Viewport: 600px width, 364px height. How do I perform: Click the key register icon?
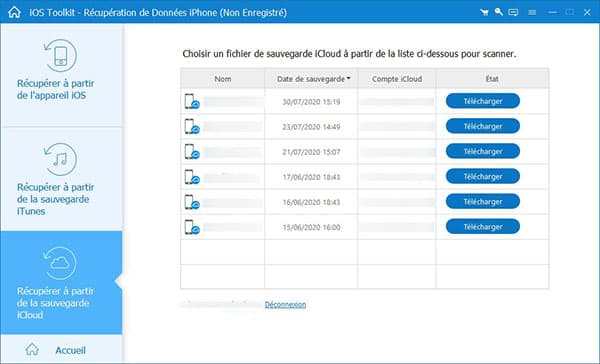pos(498,12)
